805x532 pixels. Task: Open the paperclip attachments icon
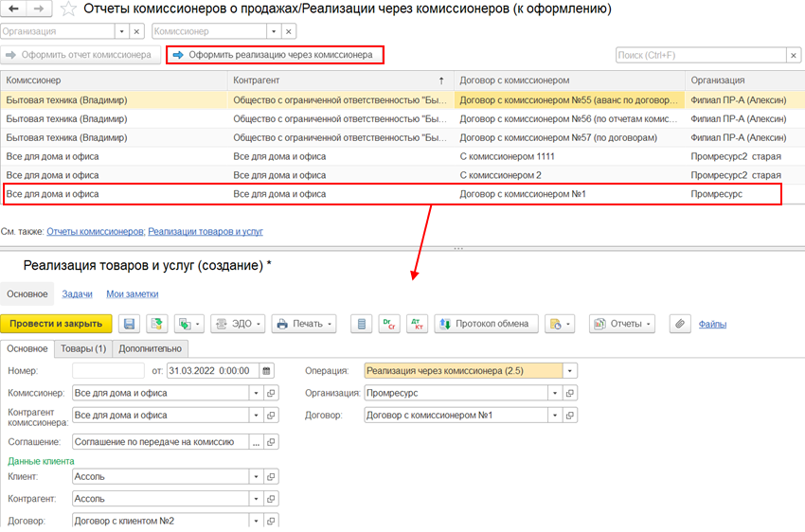(680, 324)
